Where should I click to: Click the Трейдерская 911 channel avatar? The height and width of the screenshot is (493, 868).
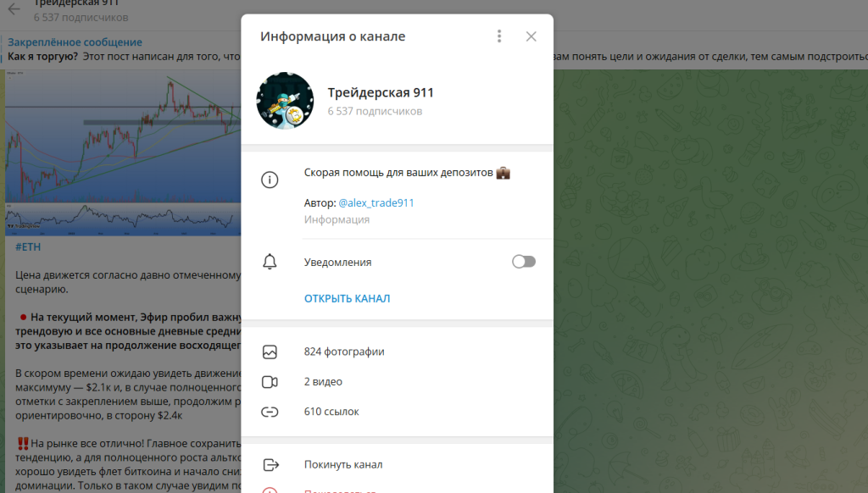pos(285,101)
